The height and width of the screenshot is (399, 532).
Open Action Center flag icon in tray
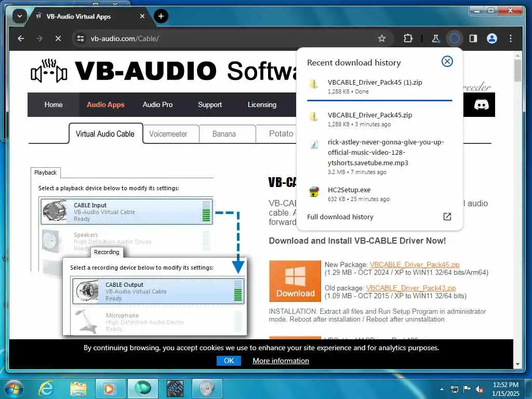click(x=467, y=389)
